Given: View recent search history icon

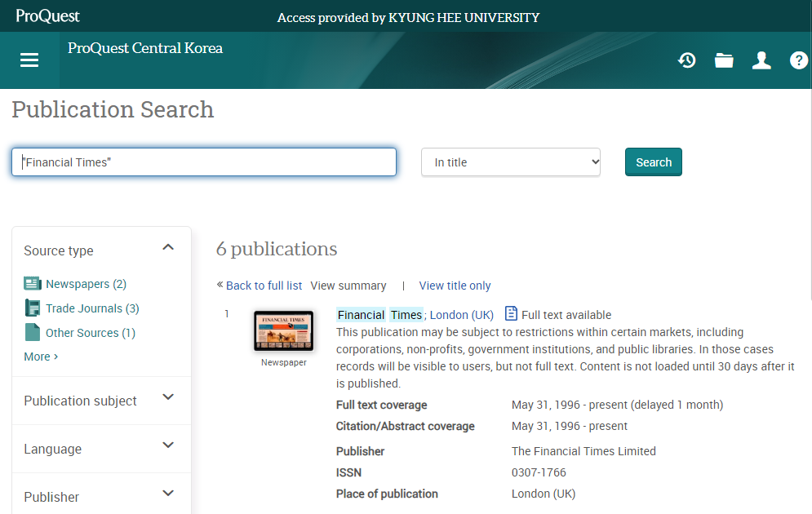Looking at the screenshot, I should pos(686,60).
